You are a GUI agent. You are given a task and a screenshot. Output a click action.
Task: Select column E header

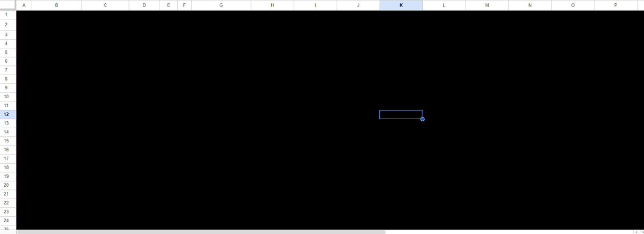pyautogui.click(x=169, y=5)
